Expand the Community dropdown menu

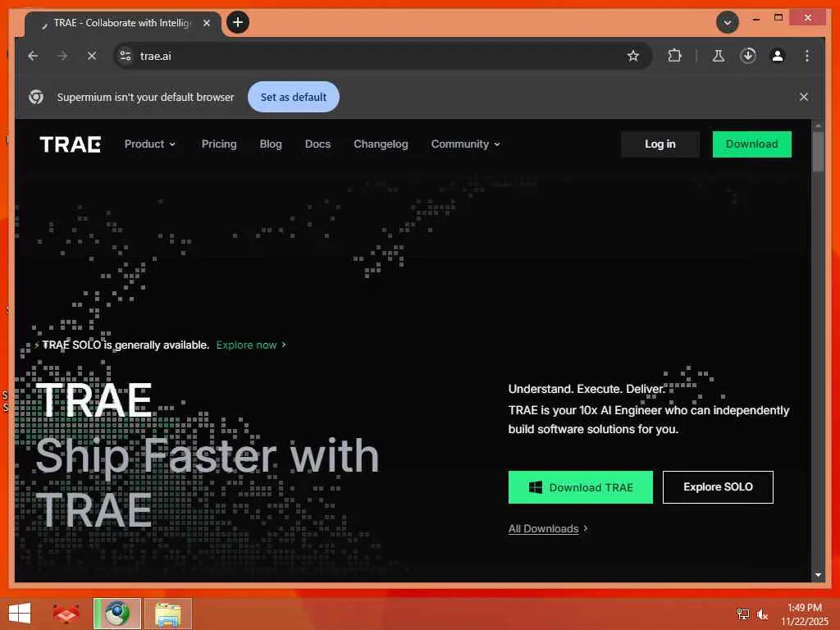[x=466, y=144]
